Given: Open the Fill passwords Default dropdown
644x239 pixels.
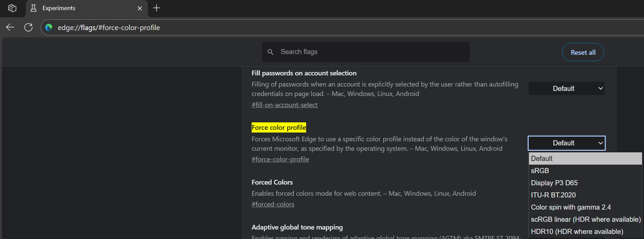Looking at the screenshot, I should (x=567, y=89).
